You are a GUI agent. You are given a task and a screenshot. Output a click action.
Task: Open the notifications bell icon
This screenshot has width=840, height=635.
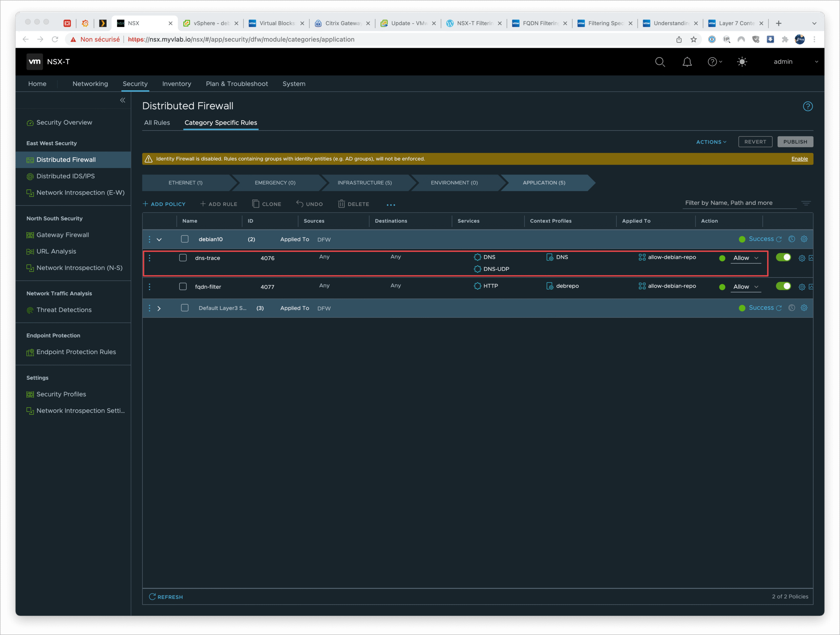(686, 62)
